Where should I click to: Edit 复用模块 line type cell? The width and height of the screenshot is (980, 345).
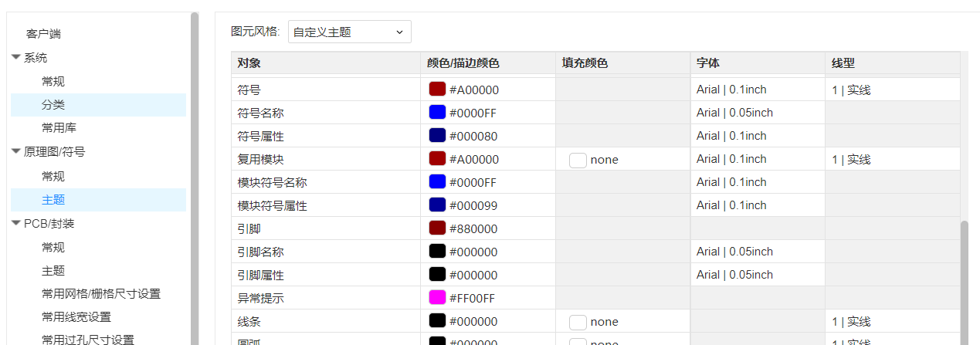click(893, 159)
